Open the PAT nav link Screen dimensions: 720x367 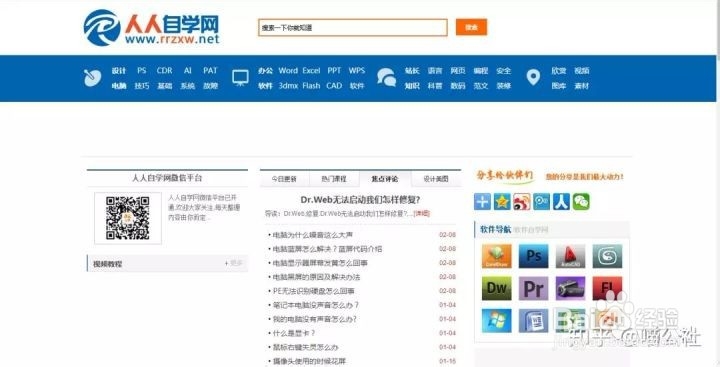[x=210, y=71]
